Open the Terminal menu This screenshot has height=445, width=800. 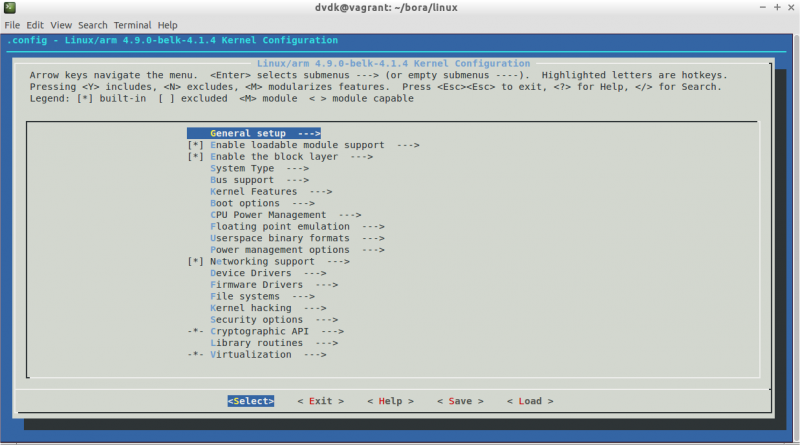click(x=132, y=25)
